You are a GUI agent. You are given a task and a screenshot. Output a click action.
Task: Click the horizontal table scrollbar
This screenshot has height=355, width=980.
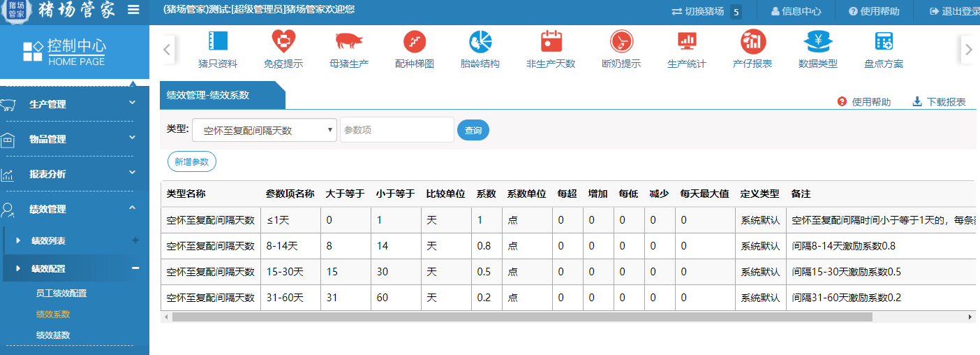click(x=522, y=317)
